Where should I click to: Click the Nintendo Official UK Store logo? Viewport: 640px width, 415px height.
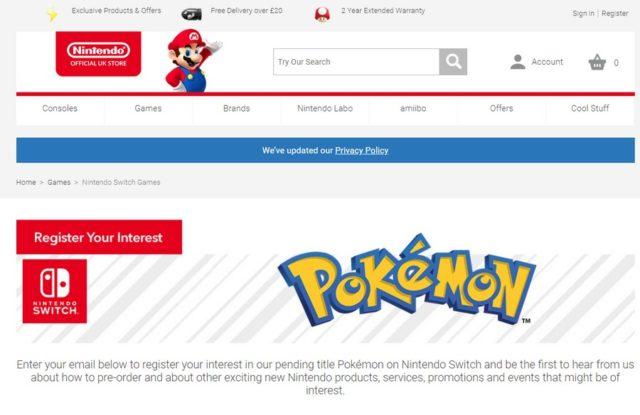[98, 54]
